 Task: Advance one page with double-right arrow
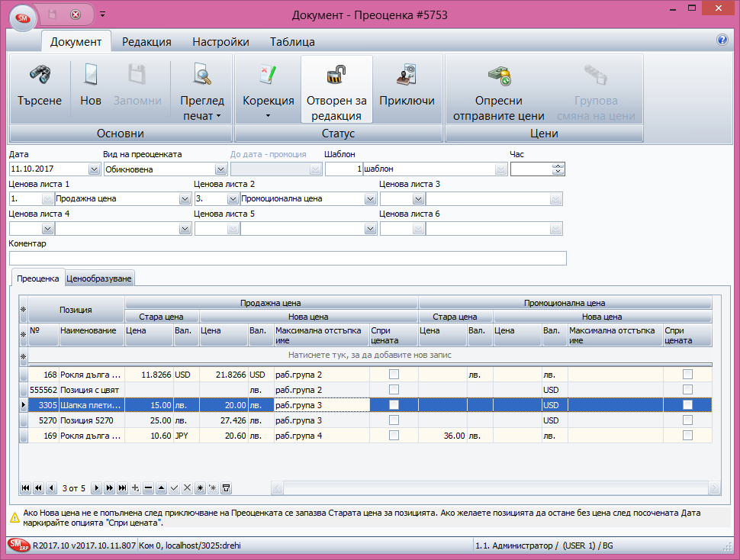[110, 488]
